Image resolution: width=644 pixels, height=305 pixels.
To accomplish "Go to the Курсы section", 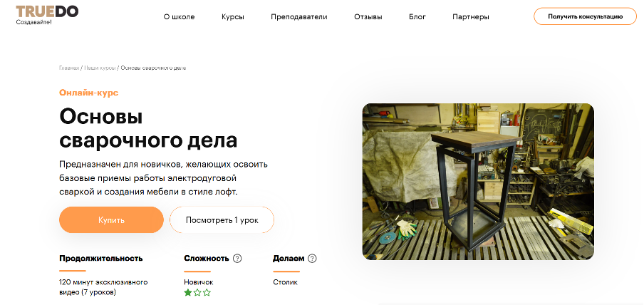I will [233, 16].
